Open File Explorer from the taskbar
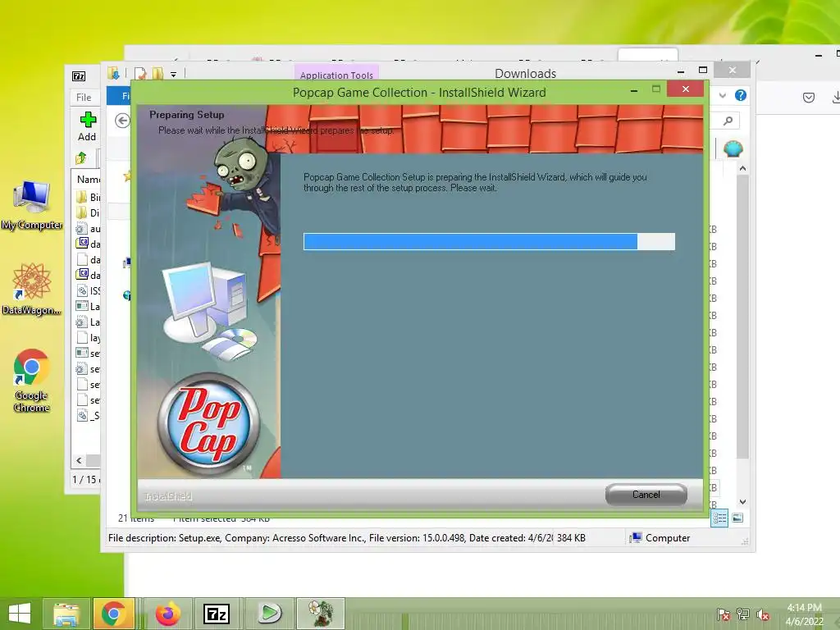The image size is (840, 630). click(x=66, y=614)
